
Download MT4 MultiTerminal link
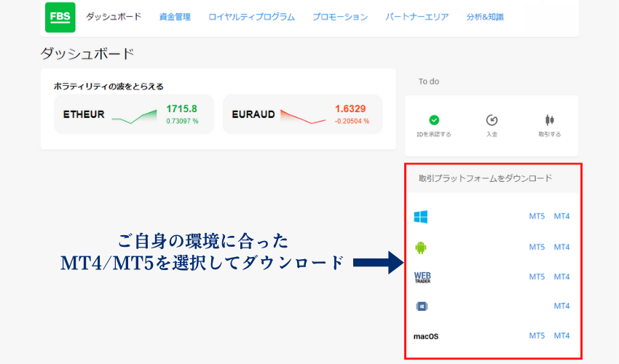click(x=561, y=306)
